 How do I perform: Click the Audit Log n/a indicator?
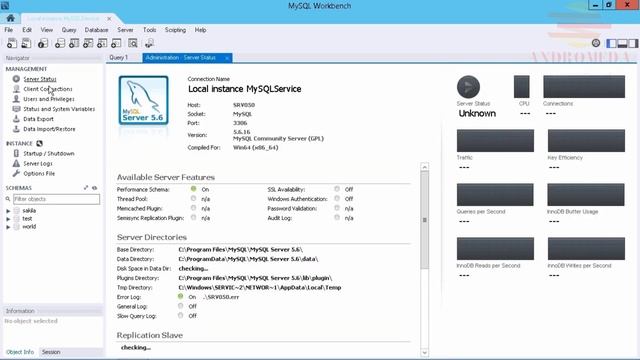tap(337, 218)
